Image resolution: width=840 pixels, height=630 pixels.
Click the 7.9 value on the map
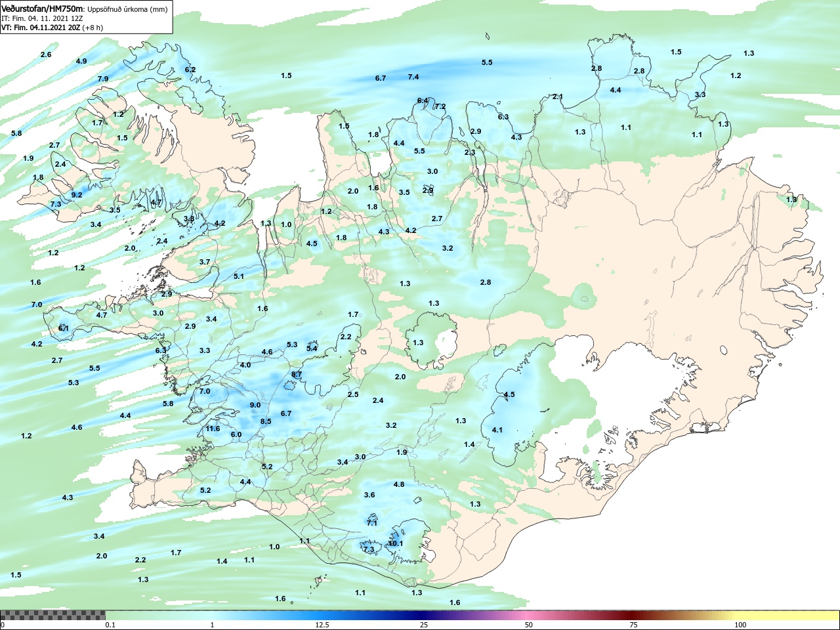click(103, 79)
